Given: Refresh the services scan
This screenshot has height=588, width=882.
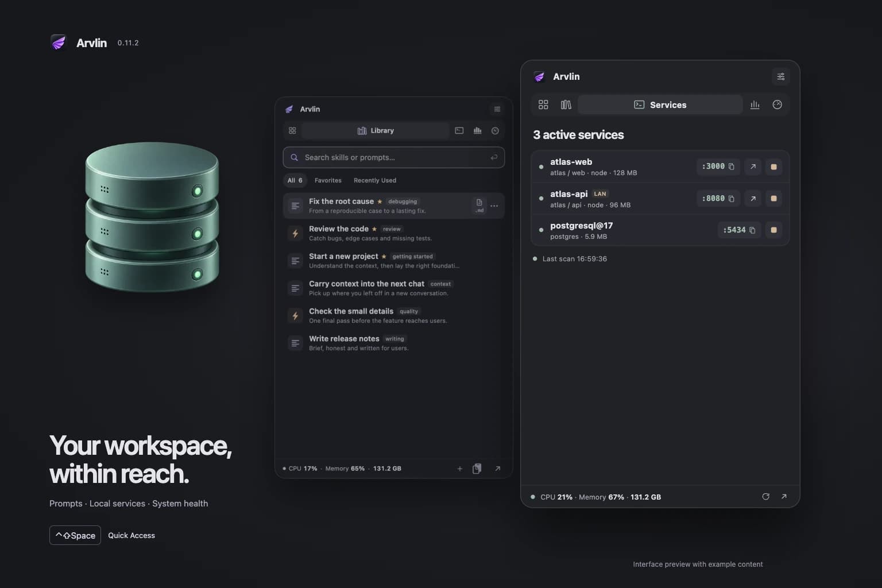Looking at the screenshot, I should pos(765,497).
